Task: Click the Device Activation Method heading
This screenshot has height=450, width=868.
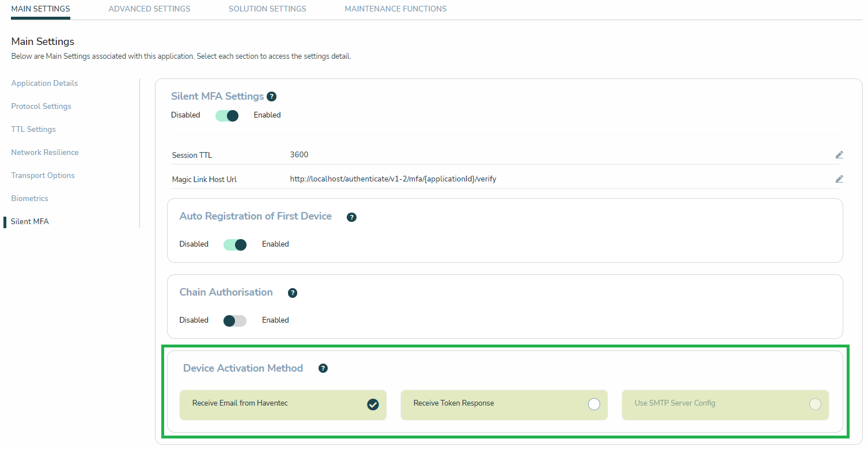Action: pyautogui.click(x=243, y=368)
